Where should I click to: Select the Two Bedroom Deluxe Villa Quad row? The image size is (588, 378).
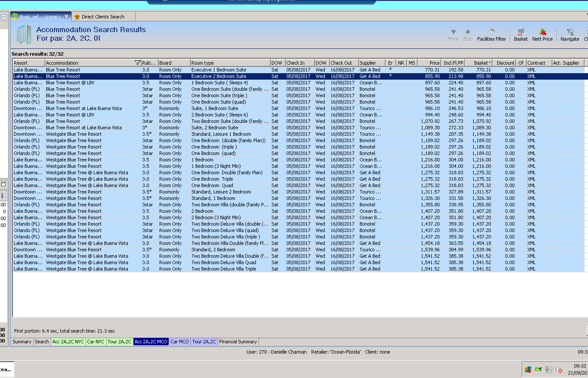pos(298,262)
